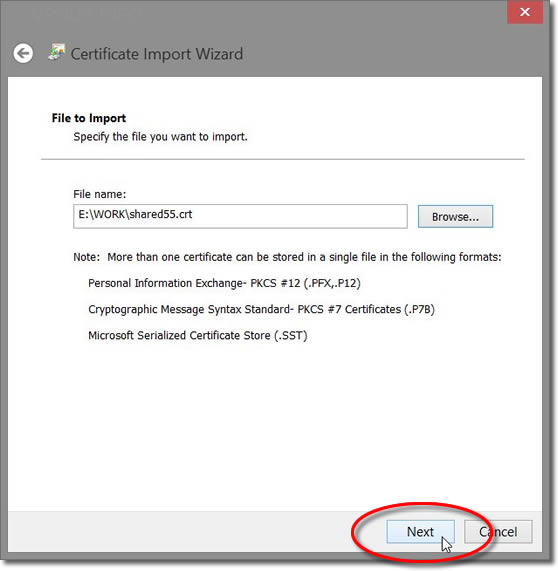Viewport: 558px width, 571px height.
Task: Click the Microsoft Serialized Certificate Store line
Action: (197, 335)
